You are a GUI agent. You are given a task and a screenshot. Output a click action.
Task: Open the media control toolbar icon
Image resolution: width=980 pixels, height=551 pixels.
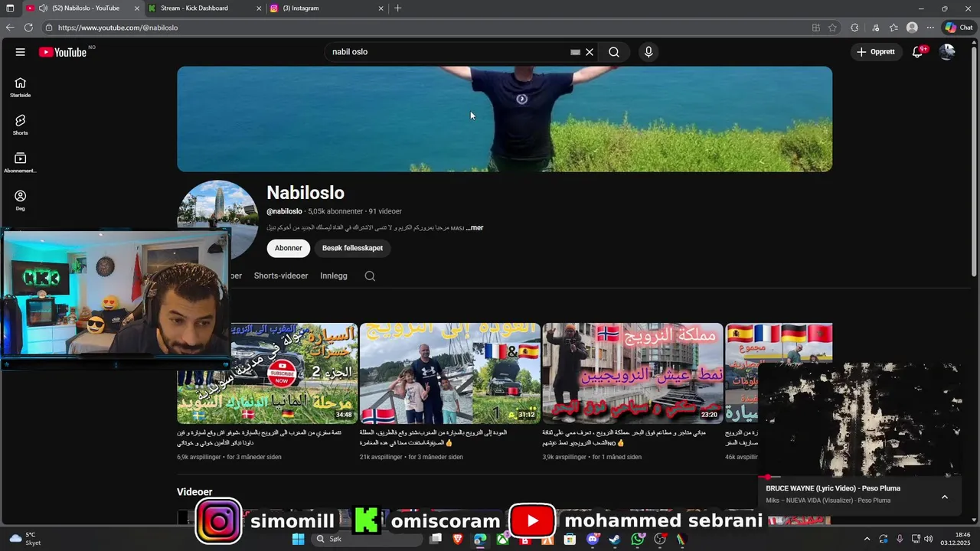[876, 28]
